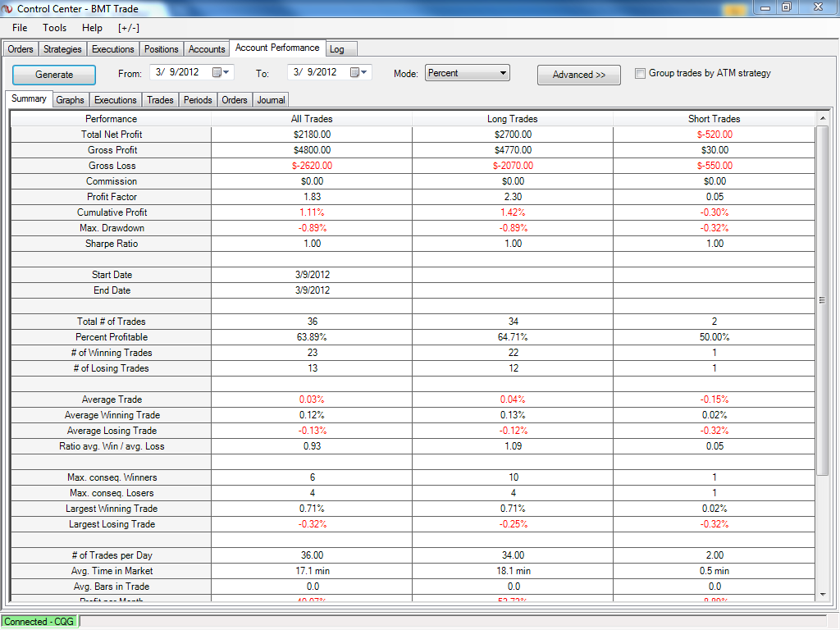Click Largest Winning Trade row label
The width and height of the screenshot is (840, 630).
(x=112, y=509)
